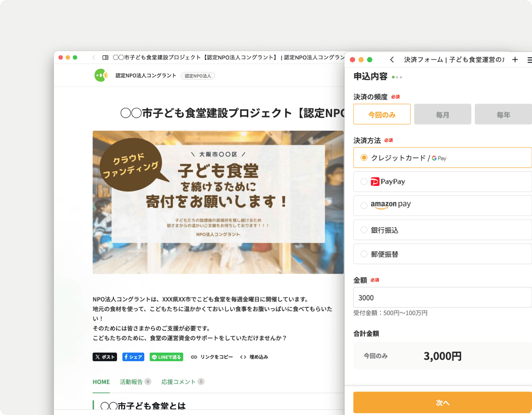Set payment frequency to 毎月
The height and width of the screenshot is (415, 532).
(443, 114)
